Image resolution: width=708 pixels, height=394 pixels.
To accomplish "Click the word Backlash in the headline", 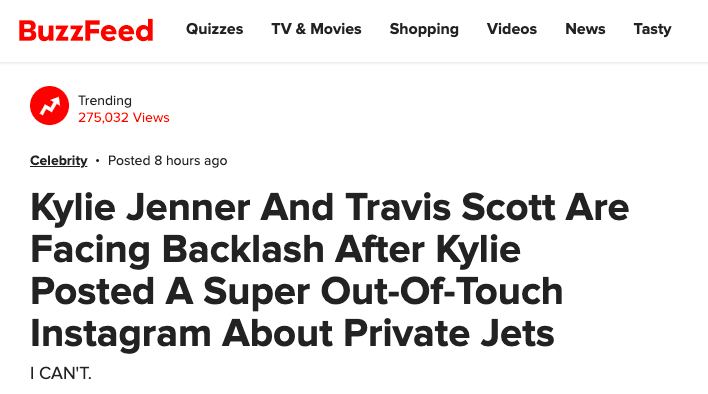I will click(x=243, y=249).
